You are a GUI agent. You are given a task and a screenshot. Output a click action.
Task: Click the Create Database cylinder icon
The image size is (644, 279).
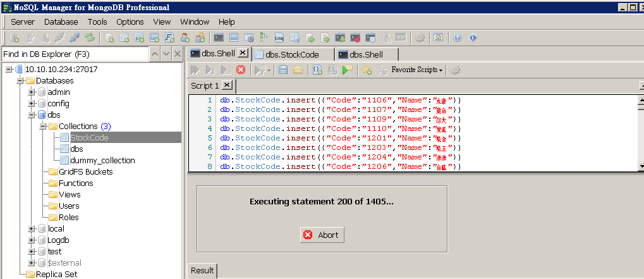[109, 38]
